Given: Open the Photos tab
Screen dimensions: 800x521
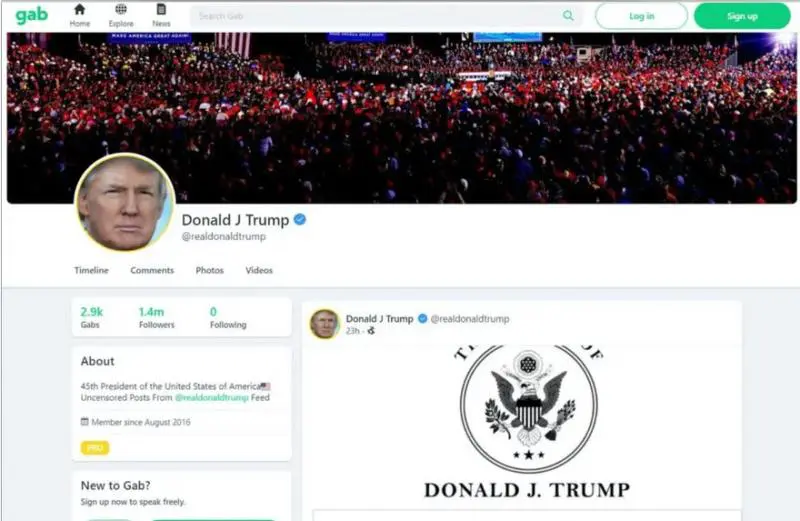Looking at the screenshot, I should (210, 270).
